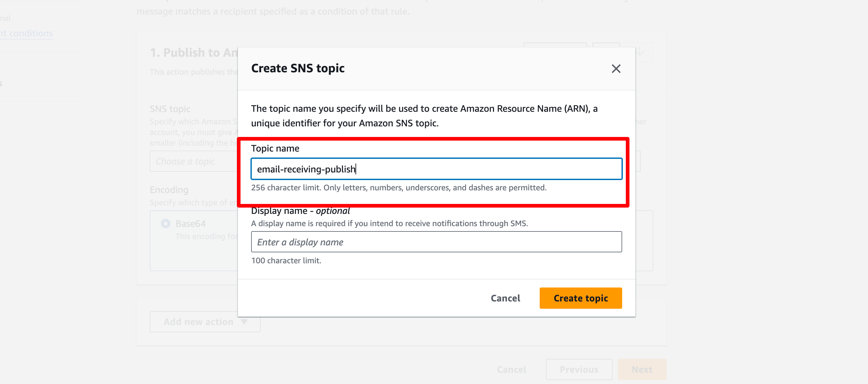Click the Display name - optional label

click(x=300, y=211)
